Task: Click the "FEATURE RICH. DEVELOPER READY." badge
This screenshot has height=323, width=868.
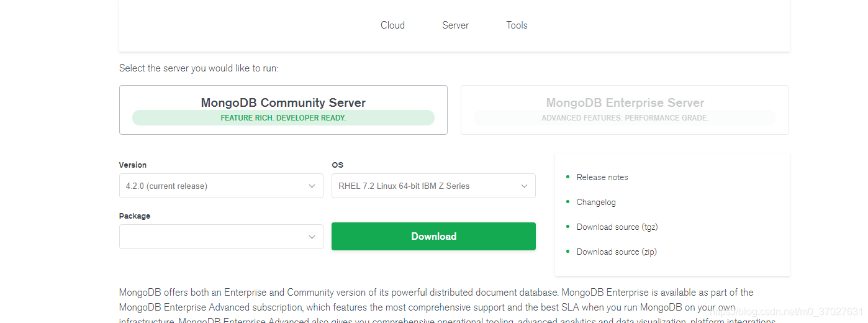Action: click(x=283, y=118)
